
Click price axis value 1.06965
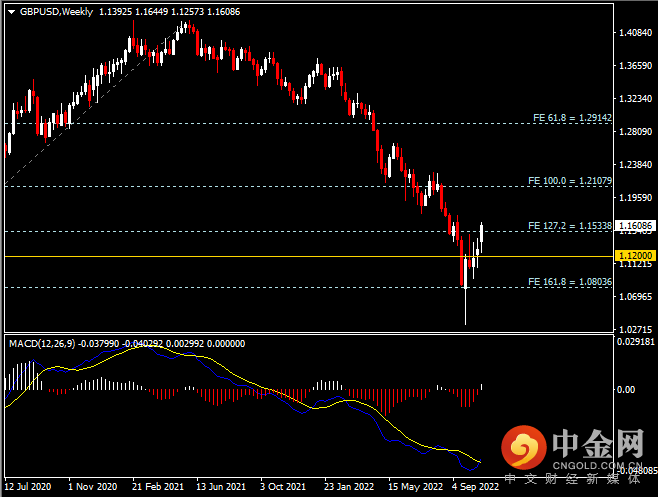[x=636, y=297]
